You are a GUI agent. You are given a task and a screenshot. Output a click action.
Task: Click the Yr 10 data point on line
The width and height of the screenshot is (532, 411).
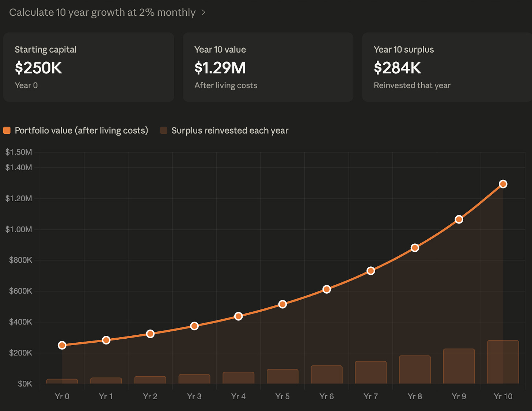coord(503,184)
